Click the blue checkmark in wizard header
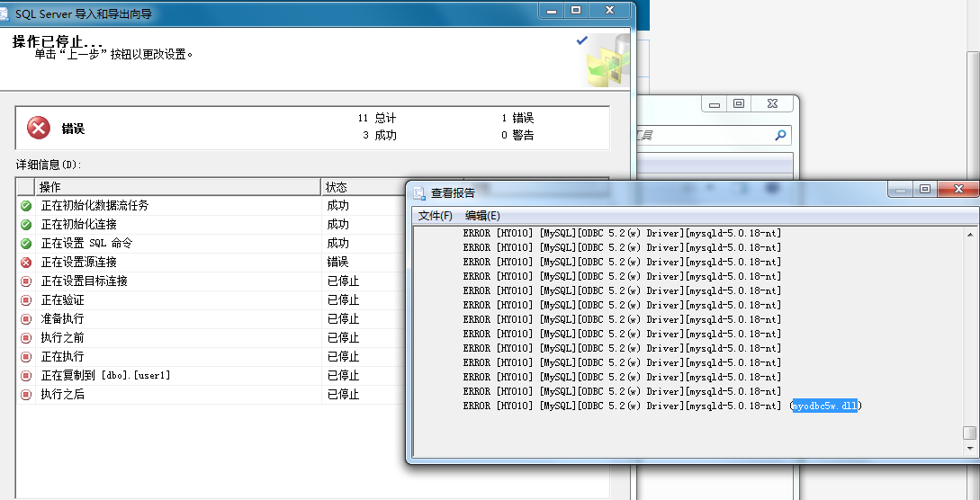 point(582,40)
